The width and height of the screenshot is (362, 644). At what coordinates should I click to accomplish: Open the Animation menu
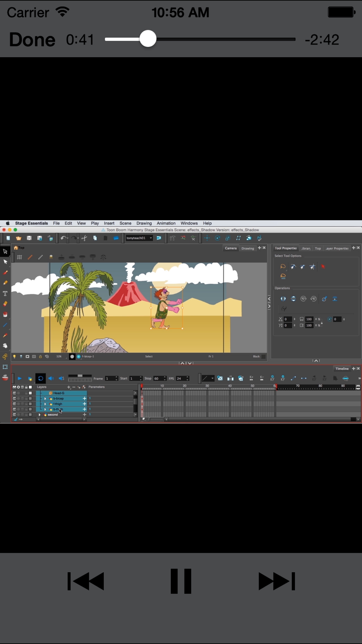[x=166, y=223]
